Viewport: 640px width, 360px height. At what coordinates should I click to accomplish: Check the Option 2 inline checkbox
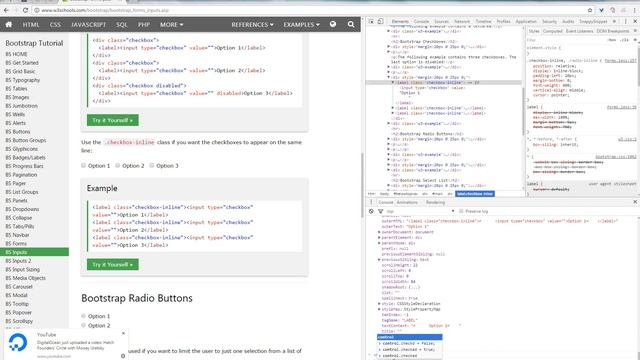(118, 165)
